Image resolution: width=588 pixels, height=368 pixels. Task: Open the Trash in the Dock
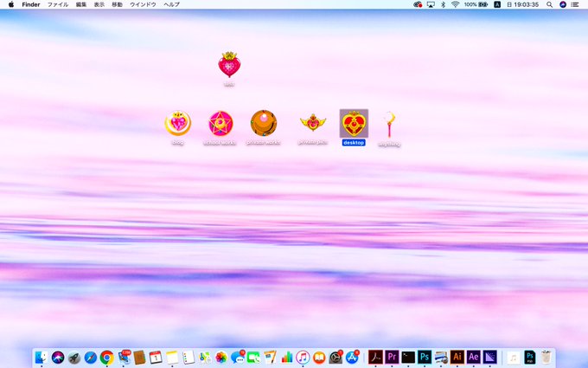click(546, 357)
